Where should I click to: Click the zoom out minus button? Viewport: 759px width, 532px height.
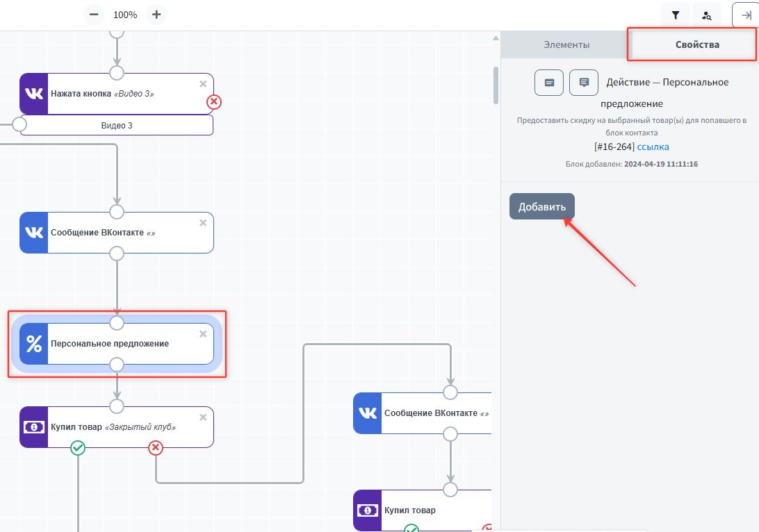94,15
